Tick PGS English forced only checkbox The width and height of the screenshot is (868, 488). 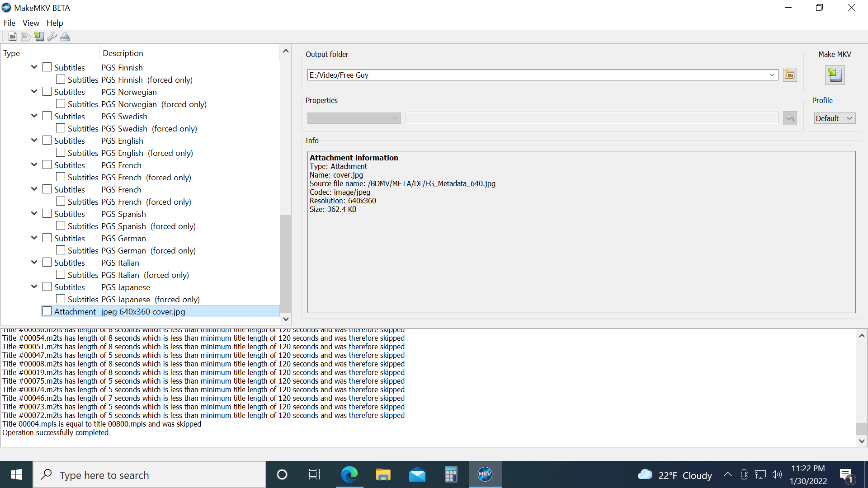[61, 152]
